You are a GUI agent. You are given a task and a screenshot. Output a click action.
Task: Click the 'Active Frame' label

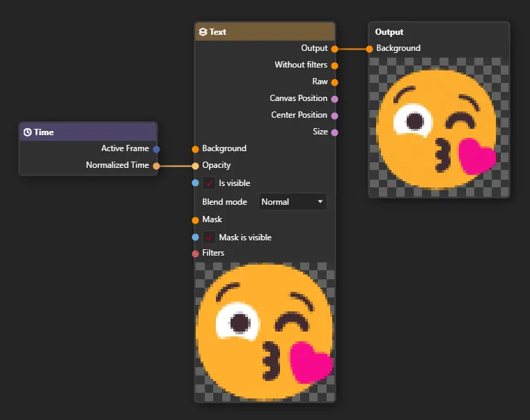click(x=125, y=148)
